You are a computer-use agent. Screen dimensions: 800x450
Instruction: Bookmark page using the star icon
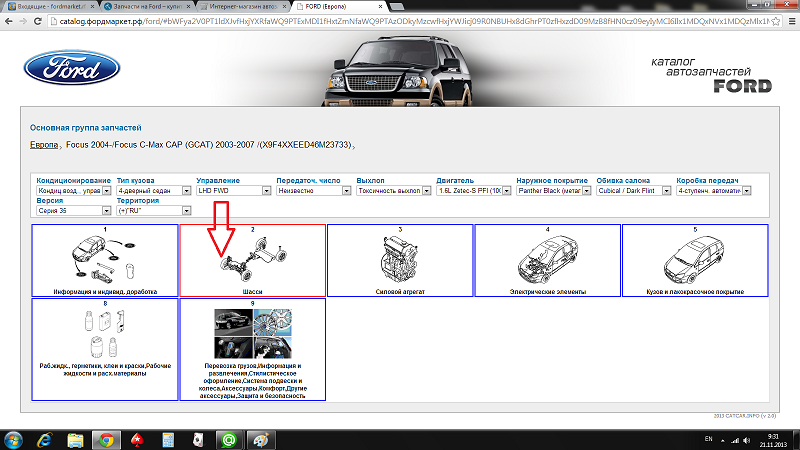(776, 21)
